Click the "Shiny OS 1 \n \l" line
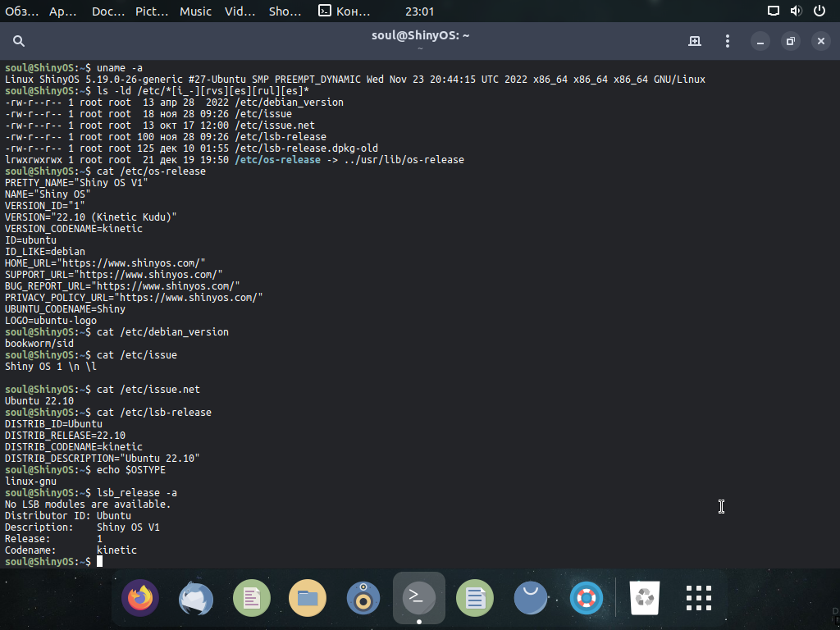The image size is (840, 630). click(50, 367)
